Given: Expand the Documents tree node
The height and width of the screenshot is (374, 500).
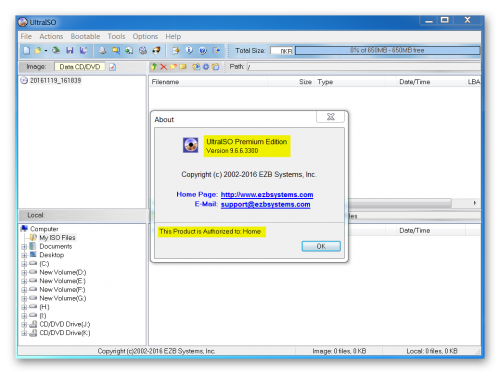Looking at the screenshot, I should click(24, 247).
